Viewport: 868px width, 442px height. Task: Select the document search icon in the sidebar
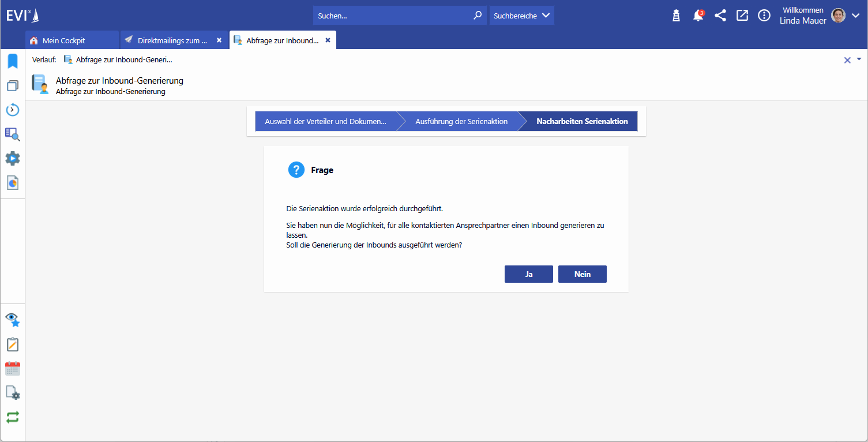(x=13, y=134)
